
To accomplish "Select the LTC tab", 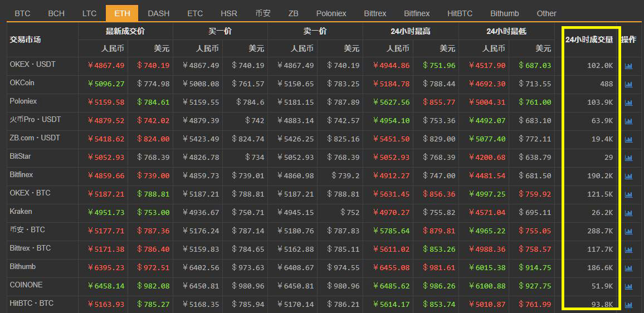I will [x=89, y=13].
